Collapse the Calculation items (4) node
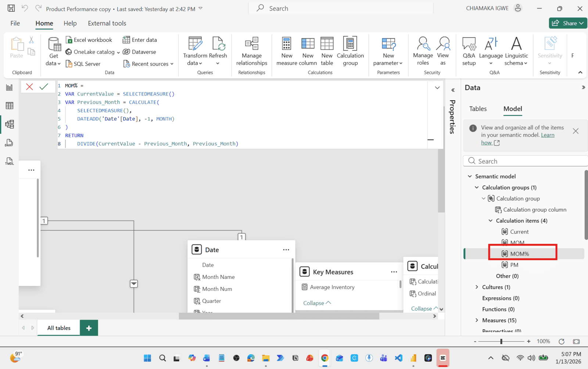Screen dimensions: 588x369 pyautogui.click(x=490, y=221)
